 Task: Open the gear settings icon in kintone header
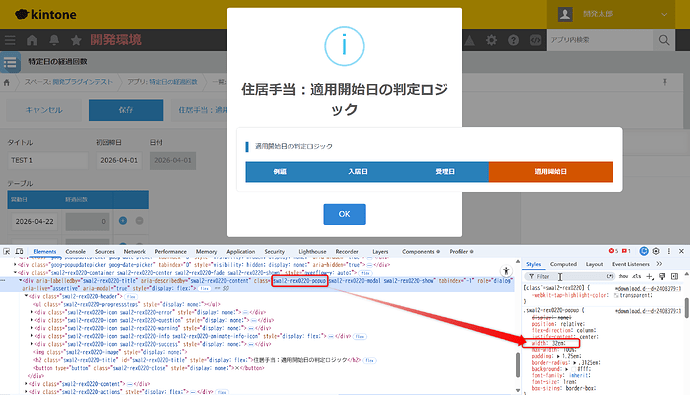[491, 40]
